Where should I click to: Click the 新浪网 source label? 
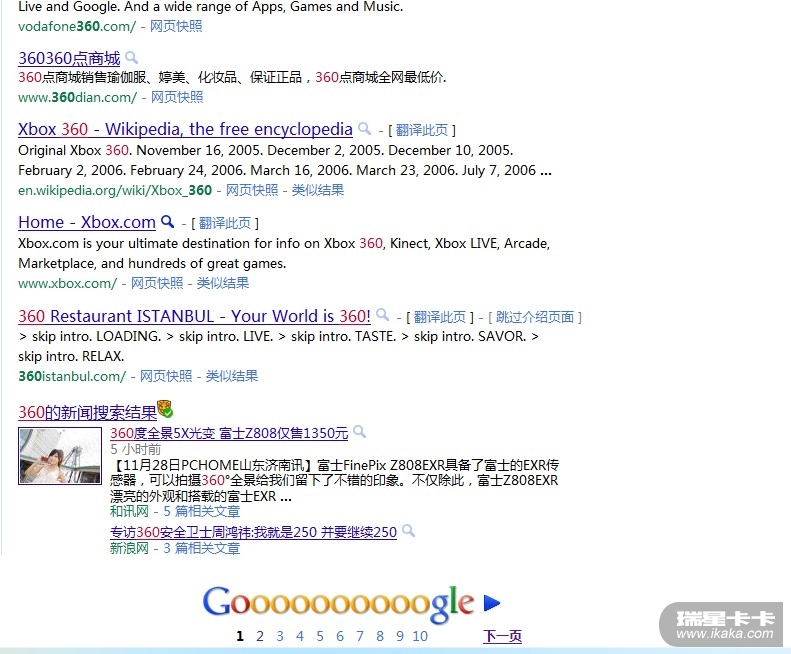129,548
